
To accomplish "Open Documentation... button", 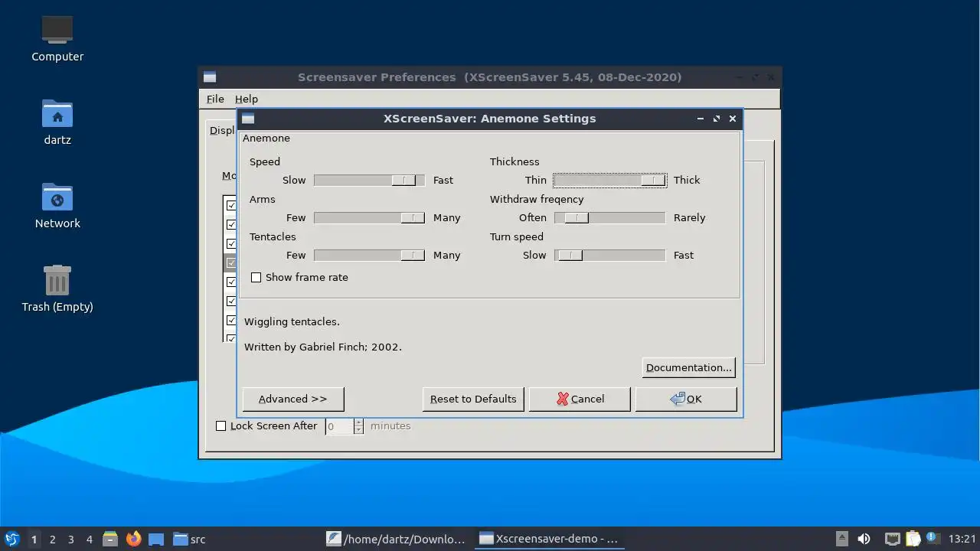I will 689,367.
